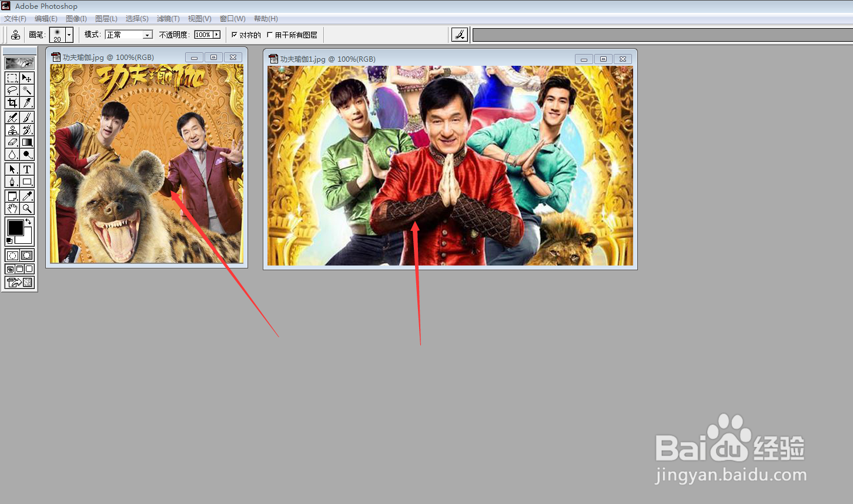The image size is (853, 504).
Task: Select the Airbrush tool
Action: point(12,117)
